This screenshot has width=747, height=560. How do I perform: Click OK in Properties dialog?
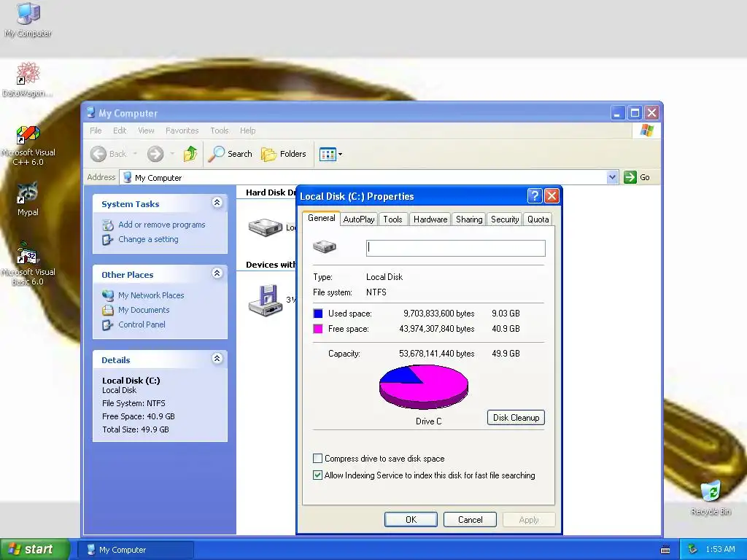click(411, 519)
